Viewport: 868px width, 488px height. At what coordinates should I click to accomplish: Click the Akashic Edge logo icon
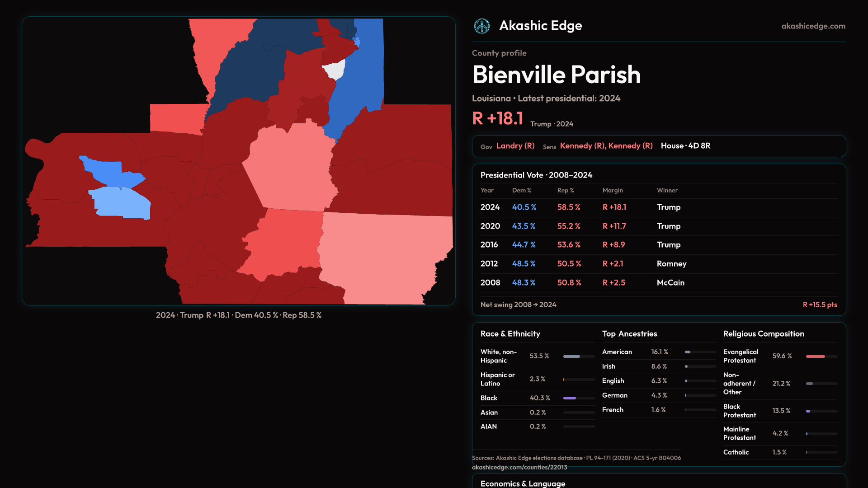481,26
